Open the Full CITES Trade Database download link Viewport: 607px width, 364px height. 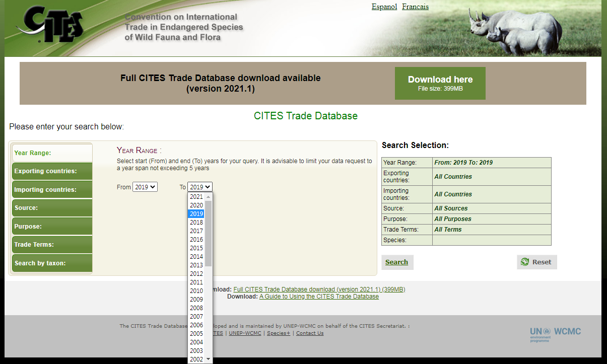[x=319, y=289]
